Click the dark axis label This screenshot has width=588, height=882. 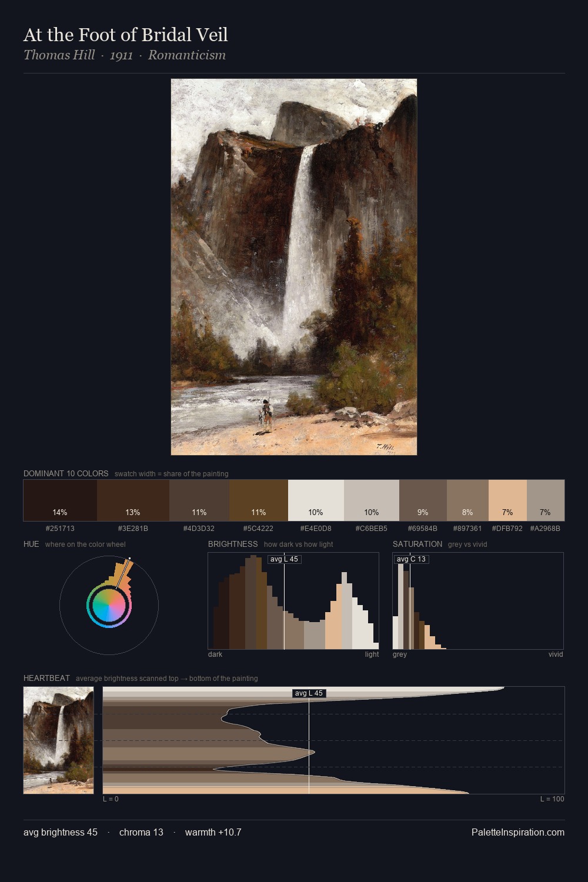pos(215,654)
